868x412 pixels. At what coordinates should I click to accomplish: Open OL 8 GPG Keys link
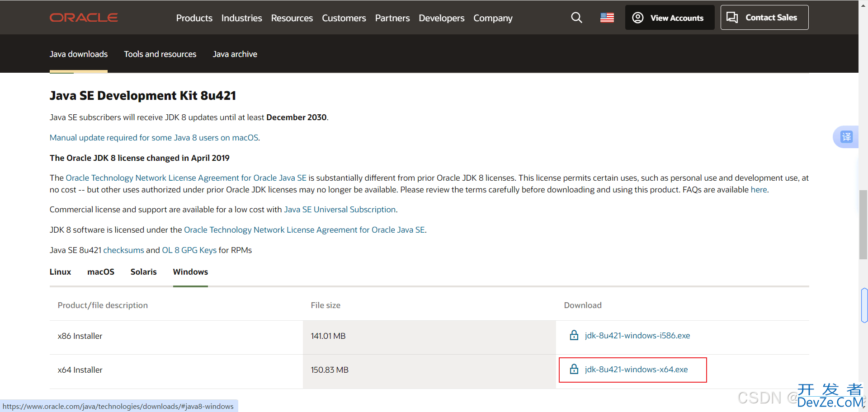(189, 250)
